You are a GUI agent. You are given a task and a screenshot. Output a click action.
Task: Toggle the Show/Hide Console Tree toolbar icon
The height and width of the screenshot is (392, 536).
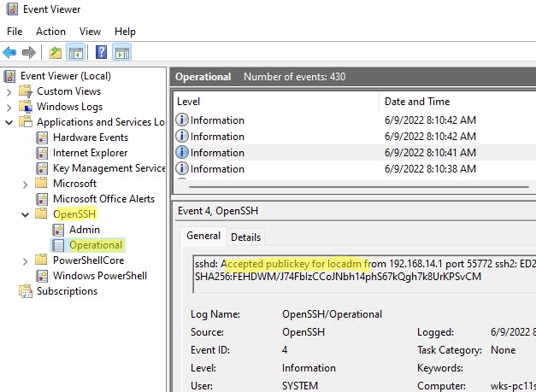75,52
